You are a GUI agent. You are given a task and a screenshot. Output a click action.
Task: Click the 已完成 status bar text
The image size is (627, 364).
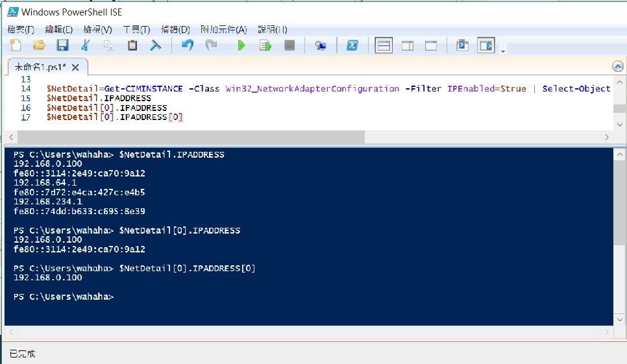(x=22, y=354)
